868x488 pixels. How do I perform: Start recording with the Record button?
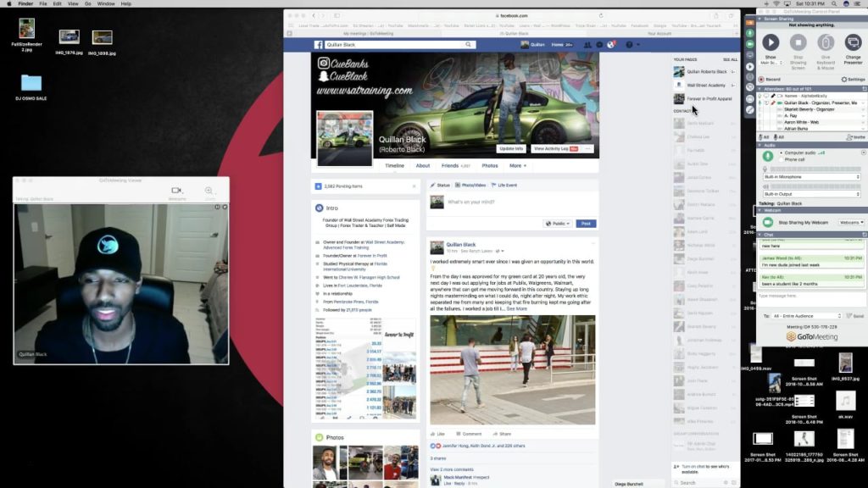(770, 79)
